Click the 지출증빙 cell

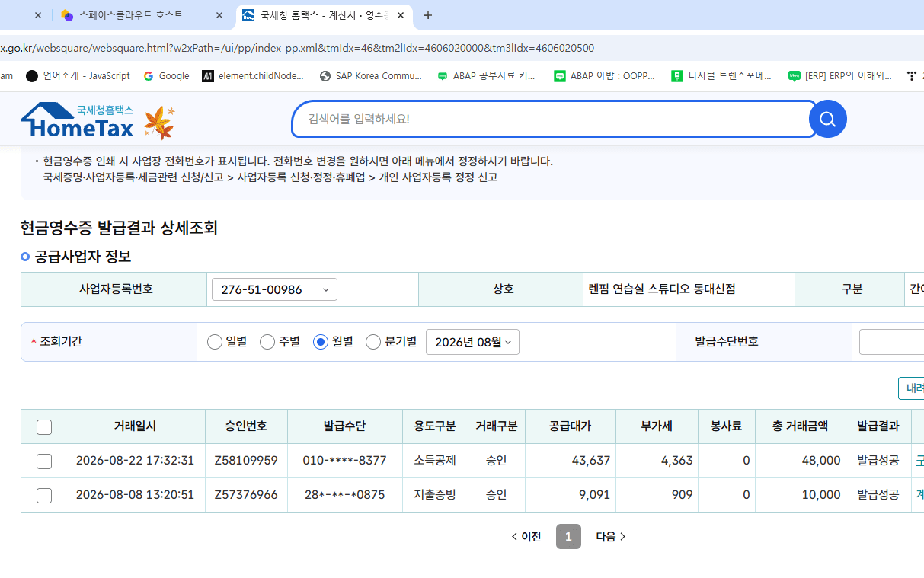[x=435, y=495]
